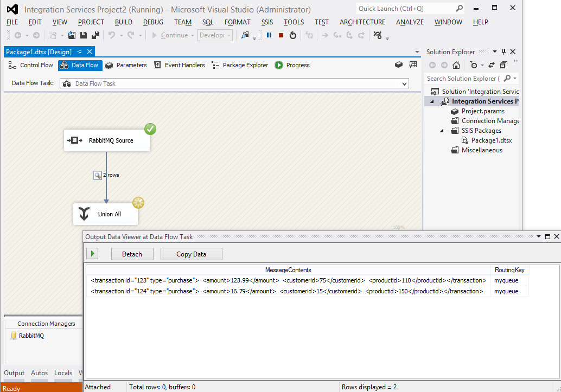Toggle auto-hide pin on Solution Explorer
The height and width of the screenshot is (392, 561).
[503, 52]
